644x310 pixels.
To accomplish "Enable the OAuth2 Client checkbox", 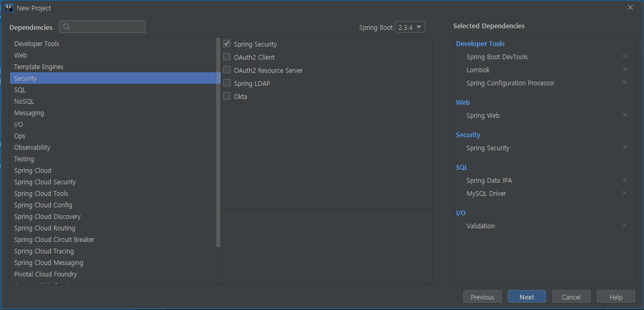I will [227, 57].
